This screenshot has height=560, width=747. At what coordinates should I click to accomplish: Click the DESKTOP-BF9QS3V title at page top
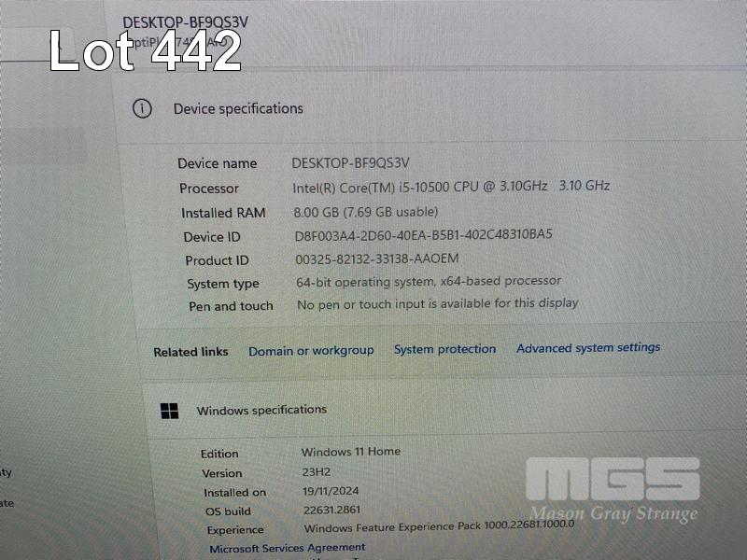pyautogui.click(x=185, y=22)
